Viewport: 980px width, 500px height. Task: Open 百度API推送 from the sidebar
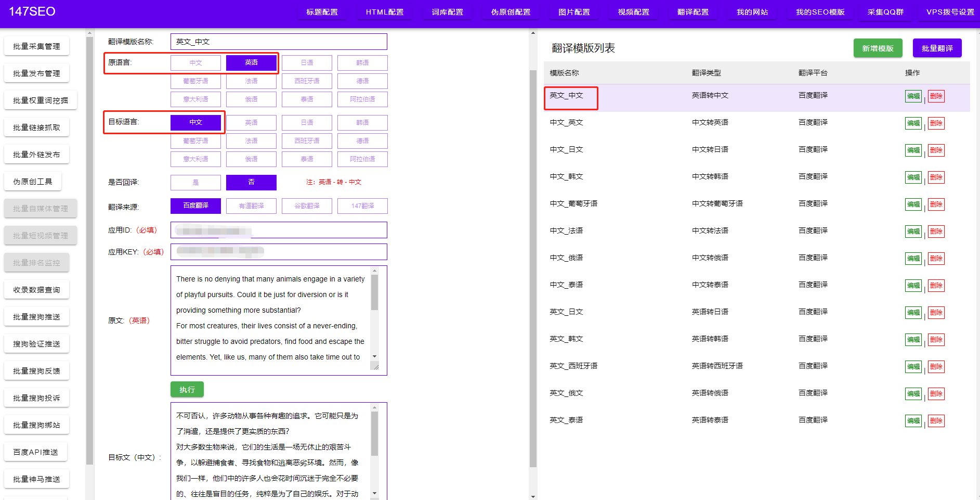coord(35,452)
